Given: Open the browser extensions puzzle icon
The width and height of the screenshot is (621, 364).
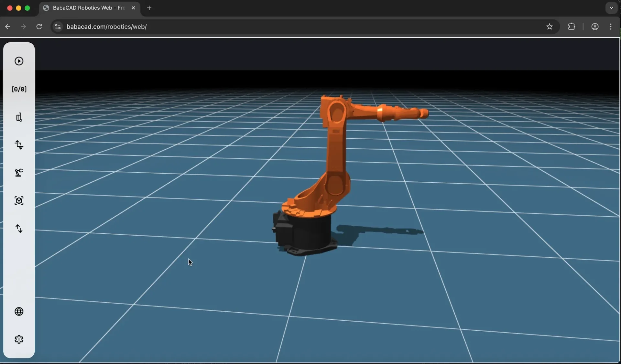Looking at the screenshot, I should tap(572, 27).
